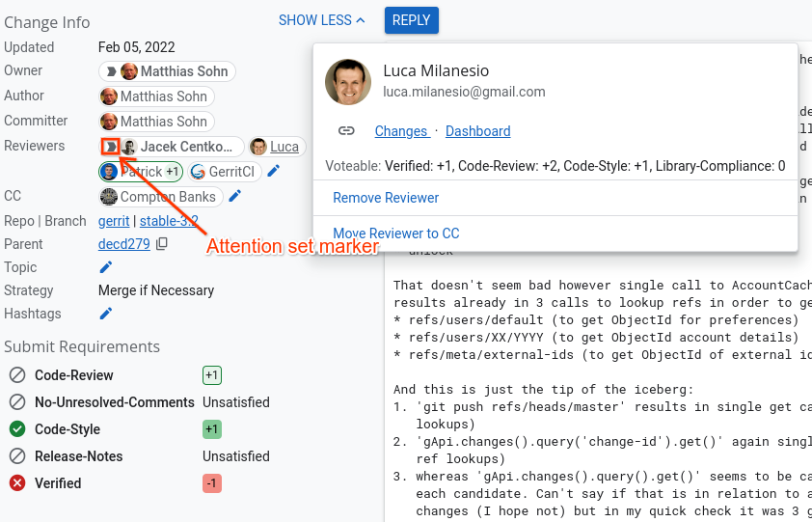Viewport: 812px width, 522px height.
Task: Click the attention set marker beside Jacek Centko
Action: click(x=111, y=147)
